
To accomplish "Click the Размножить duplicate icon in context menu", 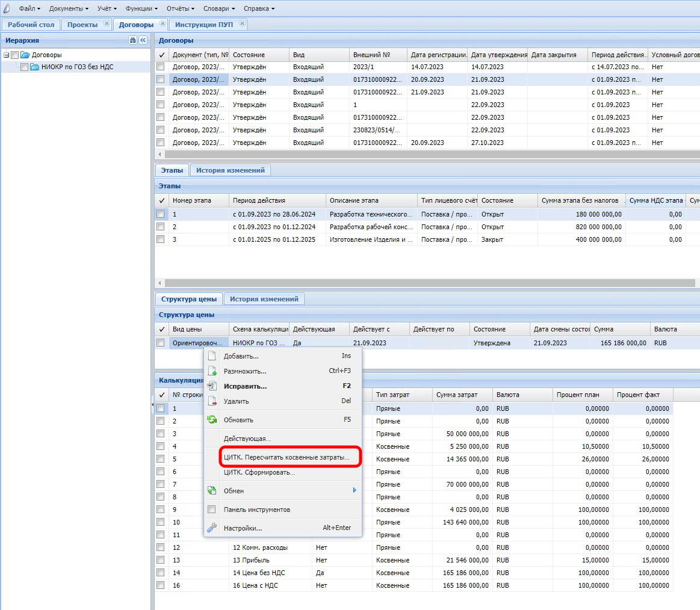I will pyautogui.click(x=212, y=371).
